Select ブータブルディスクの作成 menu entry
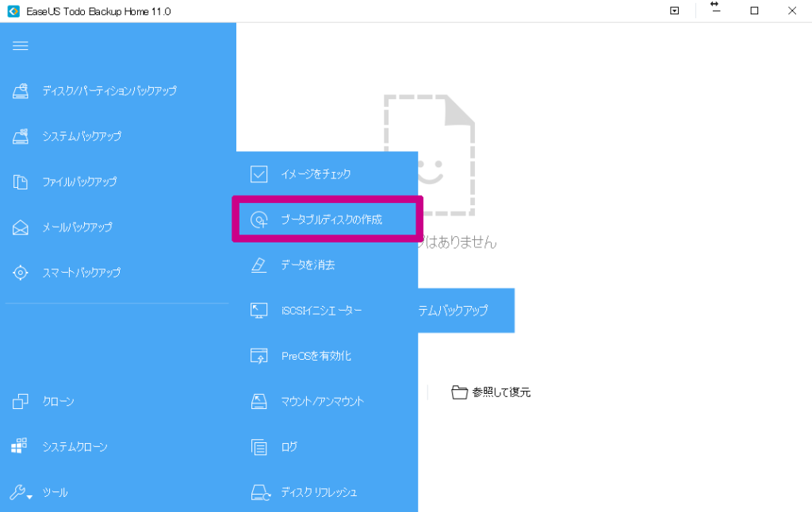This screenshot has width=812, height=512. [x=331, y=220]
